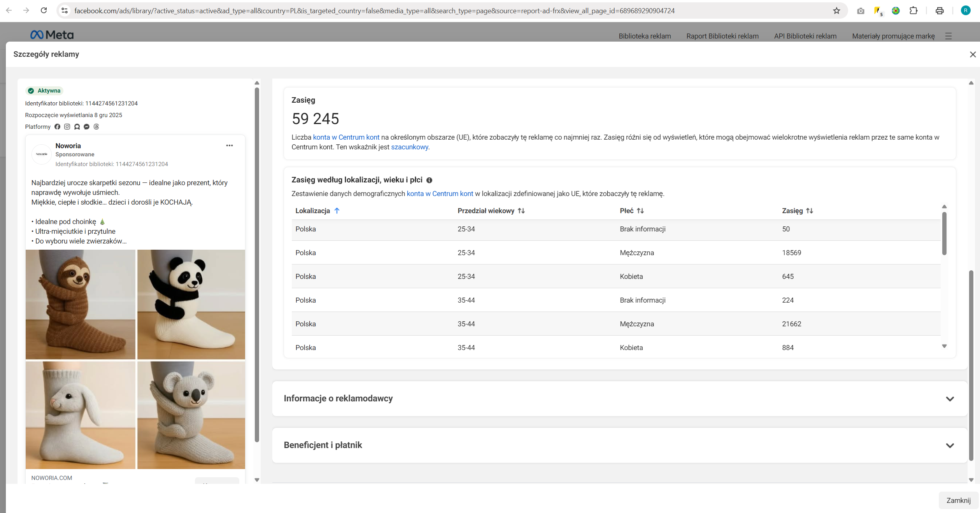Click the Messenger platform icon
This screenshot has height=513, width=980.
click(x=86, y=127)
